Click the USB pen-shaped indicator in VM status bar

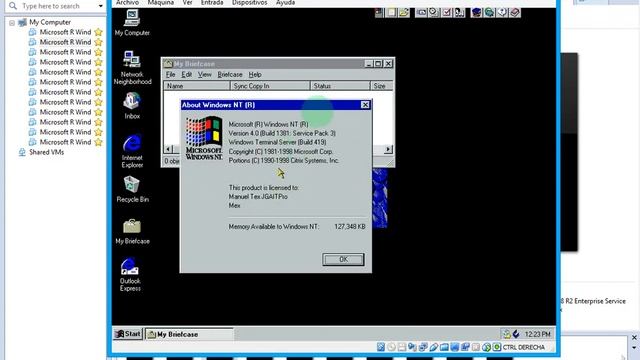(433, 347)
